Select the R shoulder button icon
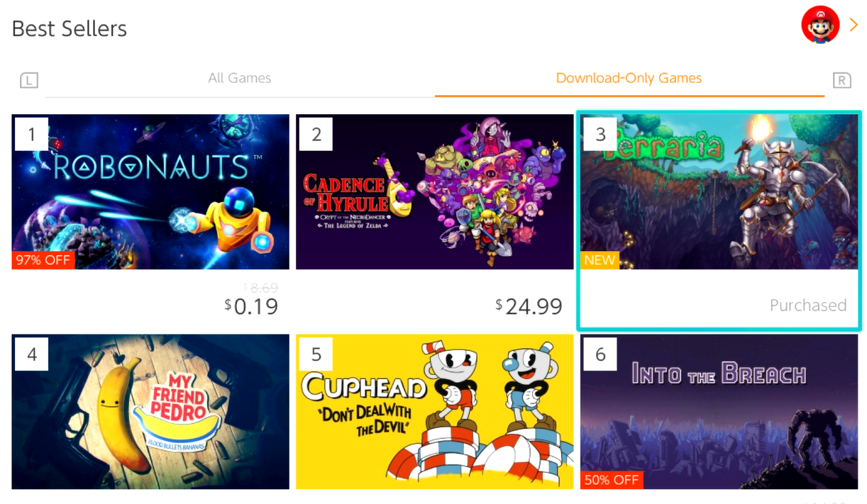 point(841,80)
